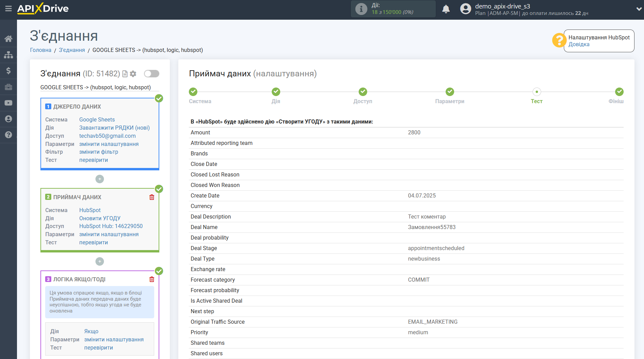Open the notifications bell
Image resolution: width=644 pixels, height=359 pixels.
click(446, 9)
